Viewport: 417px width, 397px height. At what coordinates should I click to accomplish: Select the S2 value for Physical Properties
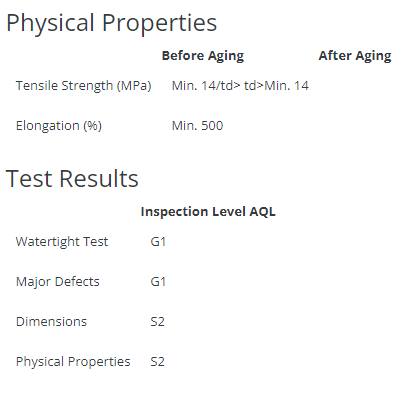tap(157, 362)
